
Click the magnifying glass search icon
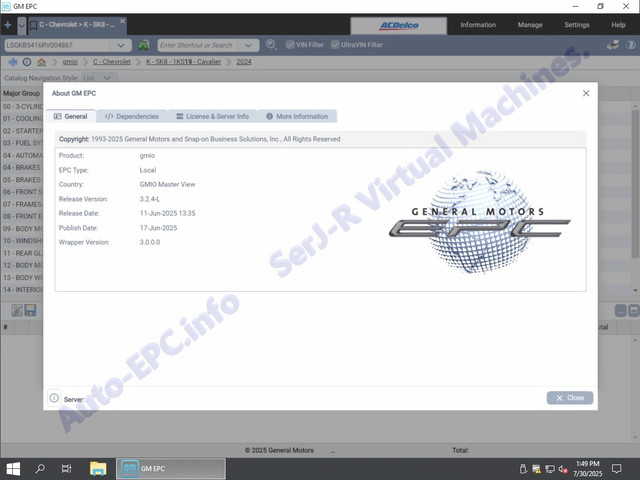click(271, 45)
